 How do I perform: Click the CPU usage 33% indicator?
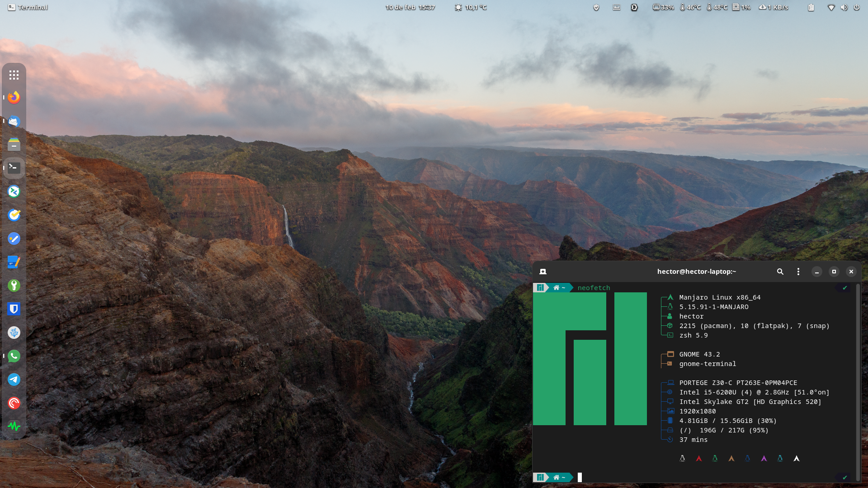pos(663,7)
